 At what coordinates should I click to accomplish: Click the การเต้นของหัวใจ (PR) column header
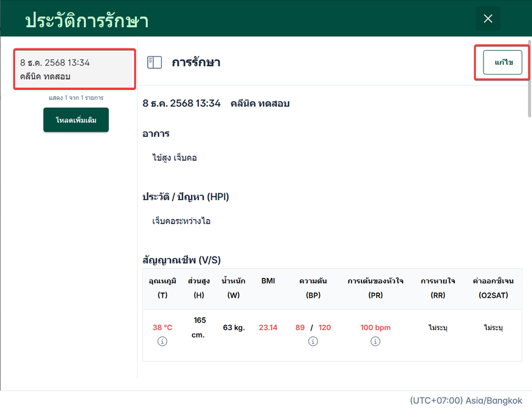click(x=375, y=288)
